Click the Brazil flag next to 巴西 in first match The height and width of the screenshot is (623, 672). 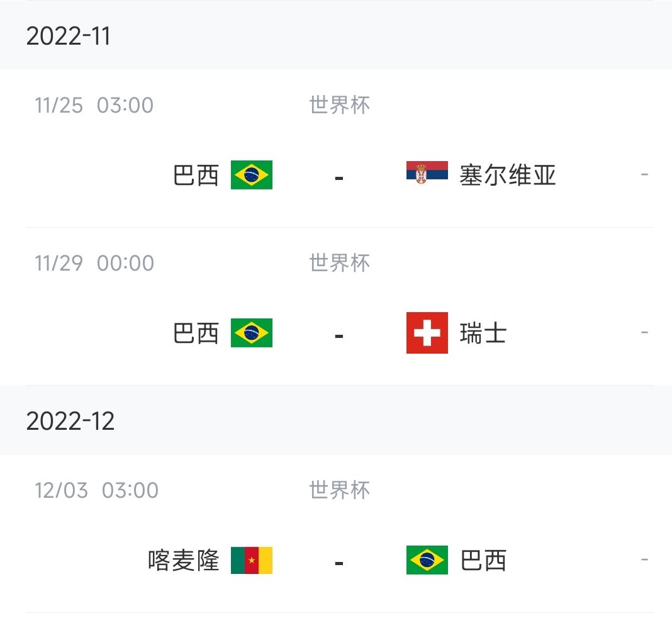tap(251, 176)
